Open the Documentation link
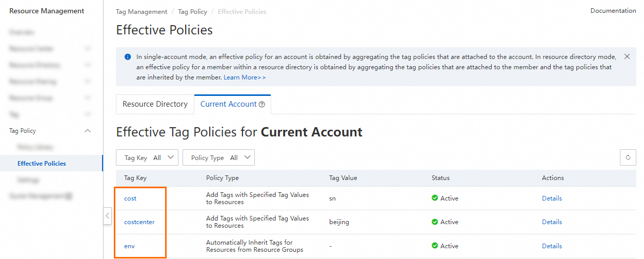The width and height of the screenshot is (644, 259). [613, 11]
